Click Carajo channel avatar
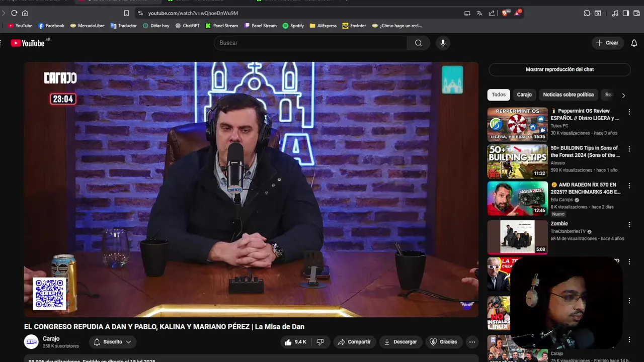 click(31, 342)
